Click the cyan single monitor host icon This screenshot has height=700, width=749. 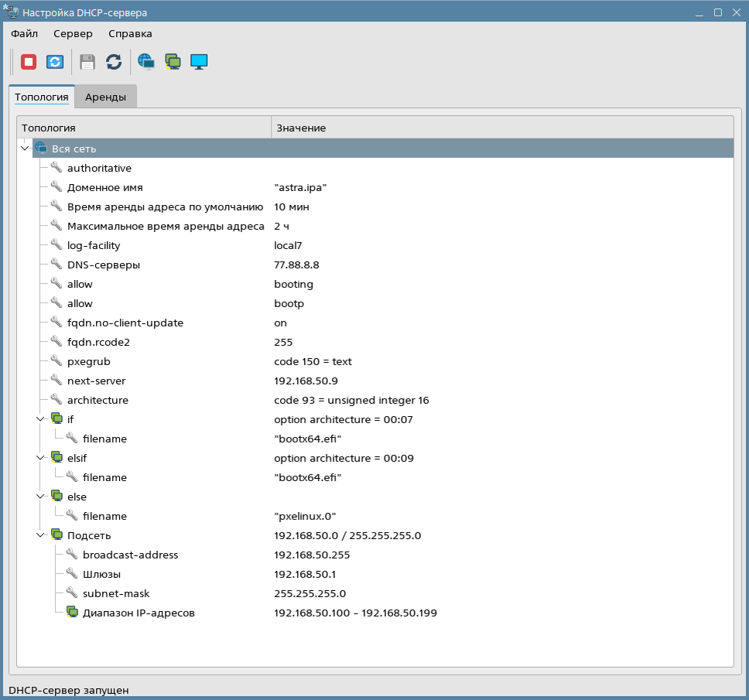(199, 62)
